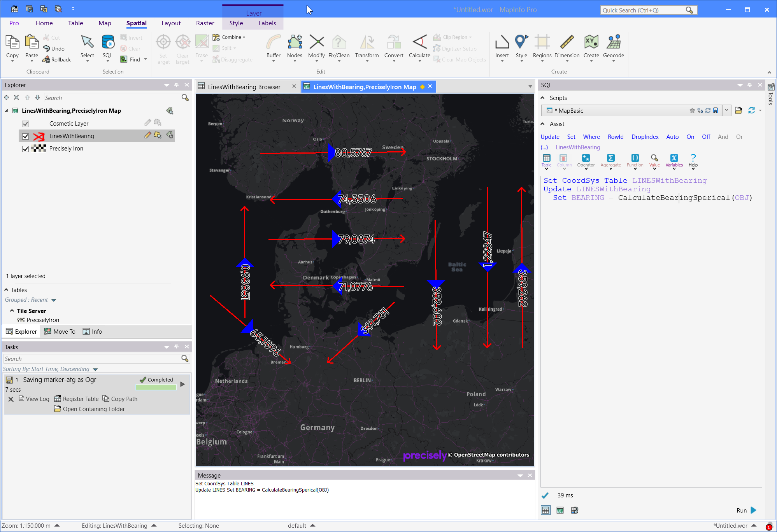
Task: Click the Precisely Iron layer checkered swatch
Action: click(x=39, y=148)
